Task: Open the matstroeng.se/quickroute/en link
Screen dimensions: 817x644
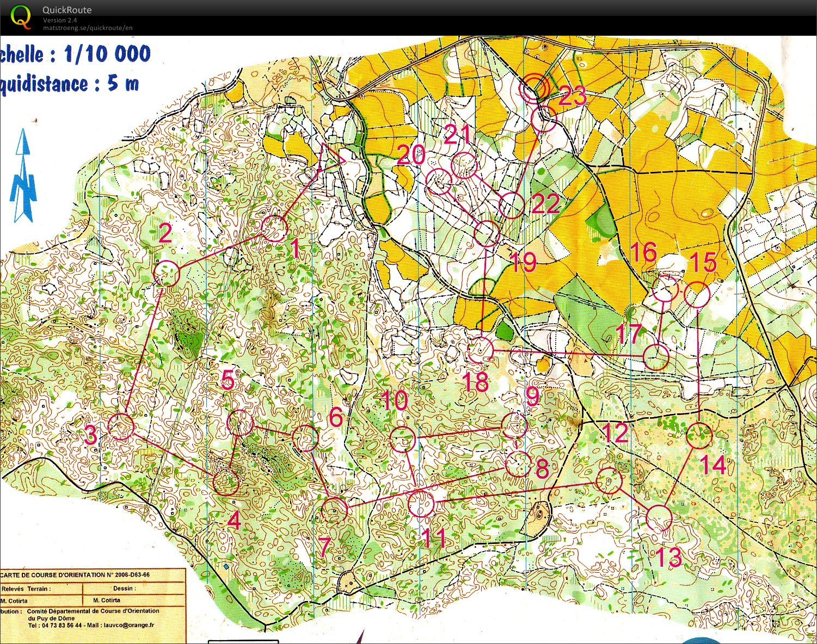Action: (88, 28)
